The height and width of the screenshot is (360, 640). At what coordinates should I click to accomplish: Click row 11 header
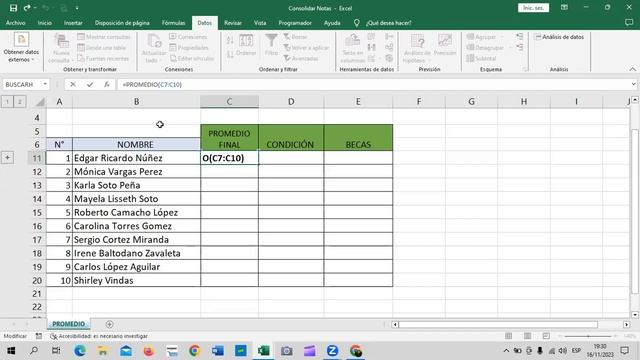[x=37, y=158]
